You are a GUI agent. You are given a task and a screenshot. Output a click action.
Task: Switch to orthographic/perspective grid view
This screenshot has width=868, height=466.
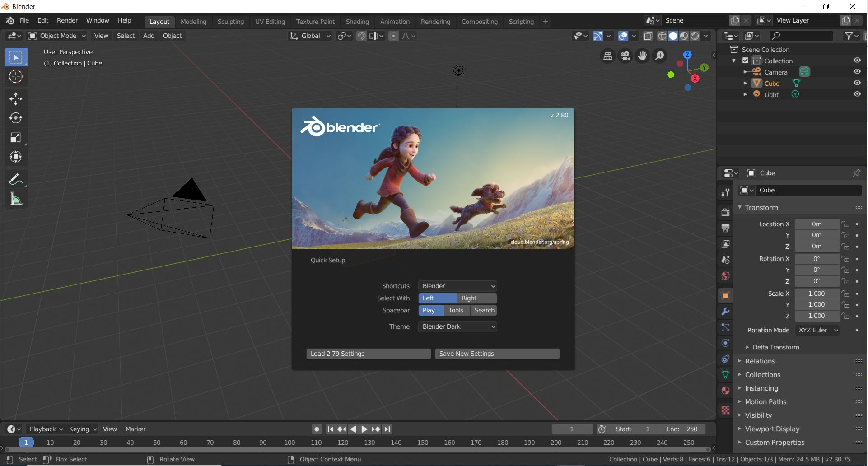point(608,56)
